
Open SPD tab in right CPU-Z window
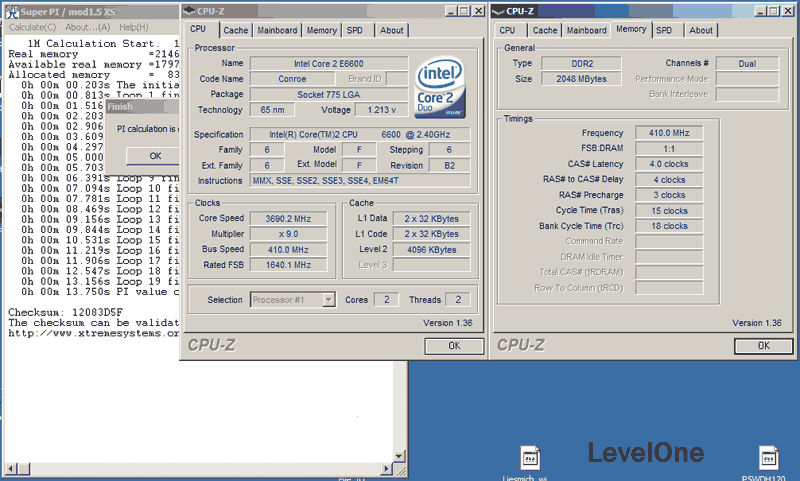[x=664, y=30]
